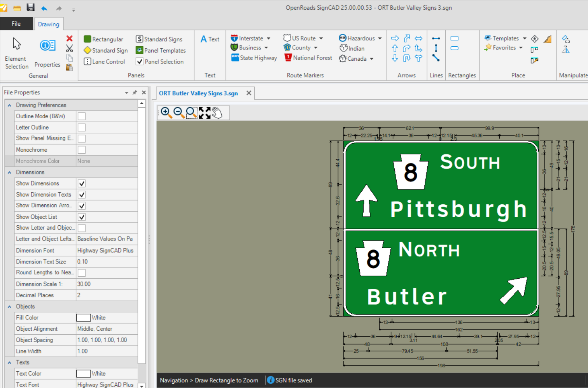Image resolution: width=588 pixels, height=388 pixels.
Task: Draw a horizontal line
Action: [x=436, y=39]
